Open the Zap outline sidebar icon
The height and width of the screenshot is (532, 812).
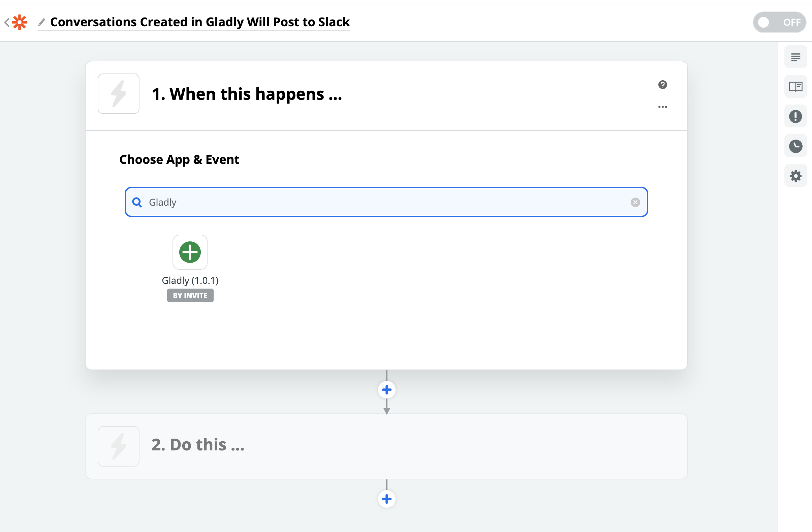[795, 57]
